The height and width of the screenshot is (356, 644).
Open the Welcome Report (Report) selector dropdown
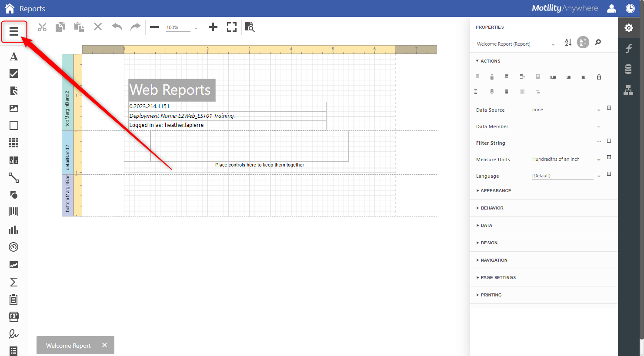point(553,44)
